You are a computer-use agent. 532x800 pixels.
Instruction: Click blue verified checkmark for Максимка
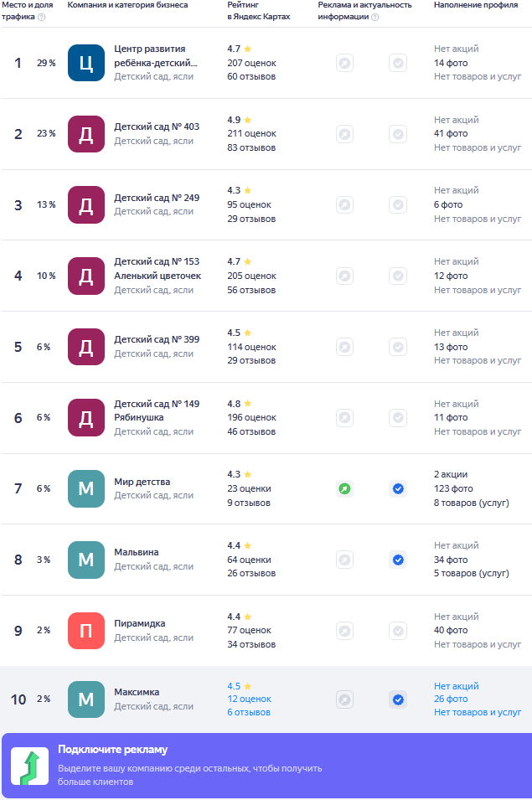coord(398,699)
